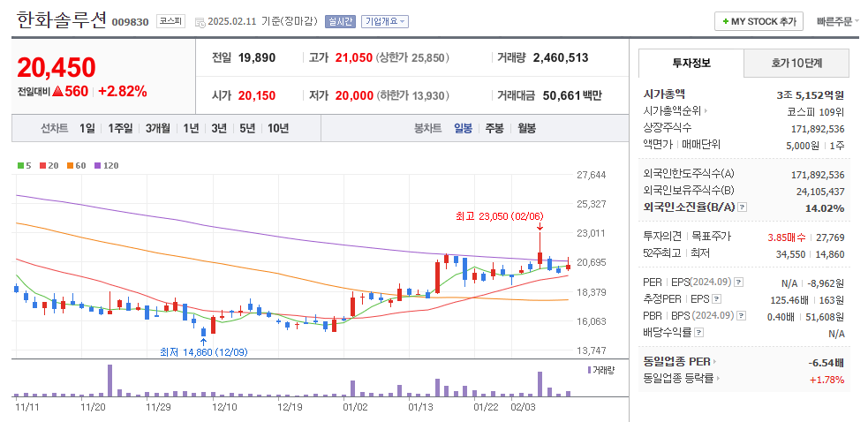Open help icon next to EPS(2024.09)
The height and width of the screenshot is (422, 868).
tap(739, 283)
